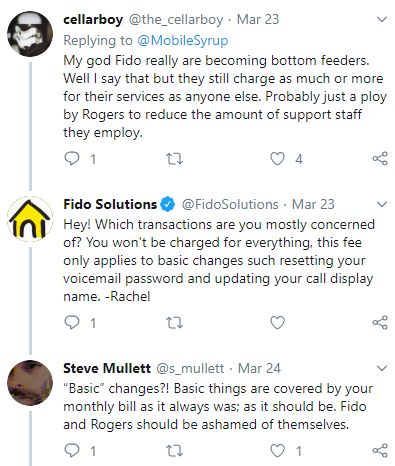This screenshot has height=466, width=395.
Task: Like Steve Mullett's tweet
Action: click(x=277, y=451)
